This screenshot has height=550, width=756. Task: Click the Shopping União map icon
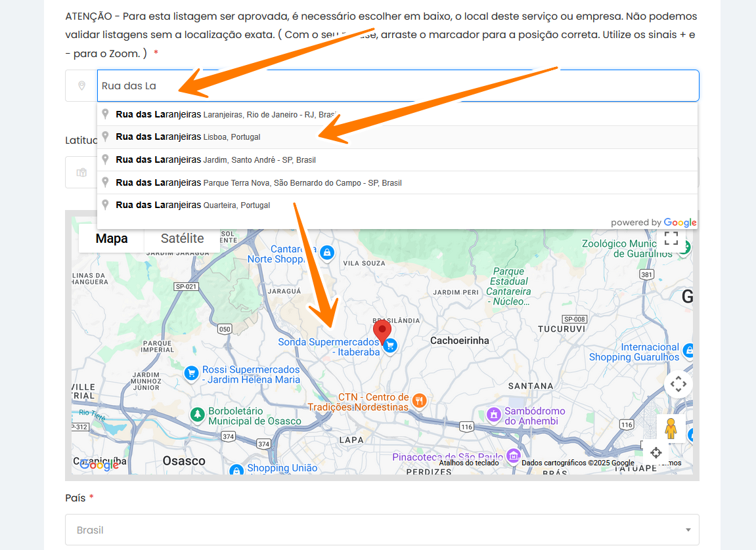point(236,469)
